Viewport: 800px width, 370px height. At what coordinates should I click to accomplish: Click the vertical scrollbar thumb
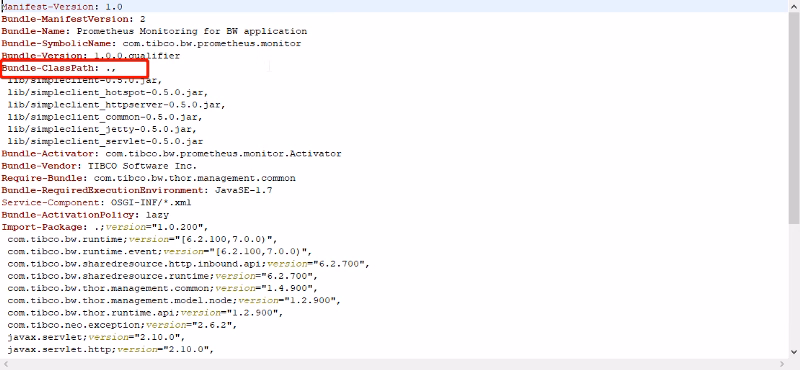(794, 117)
